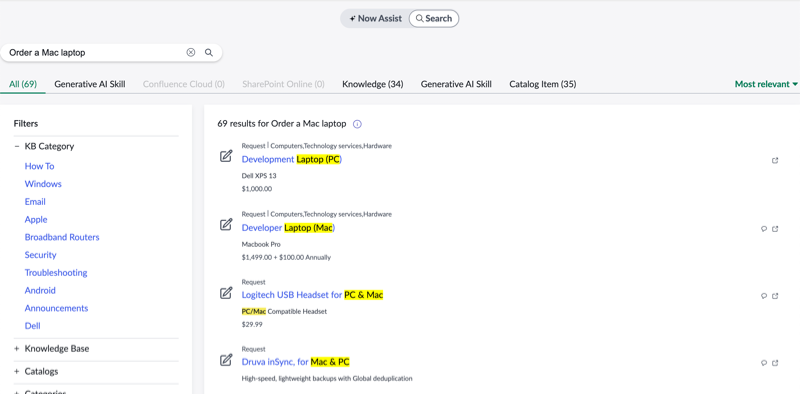Click comment icon on Developer Laptop (Mac) row
This screenshot has height=394, width=800.
764,229
